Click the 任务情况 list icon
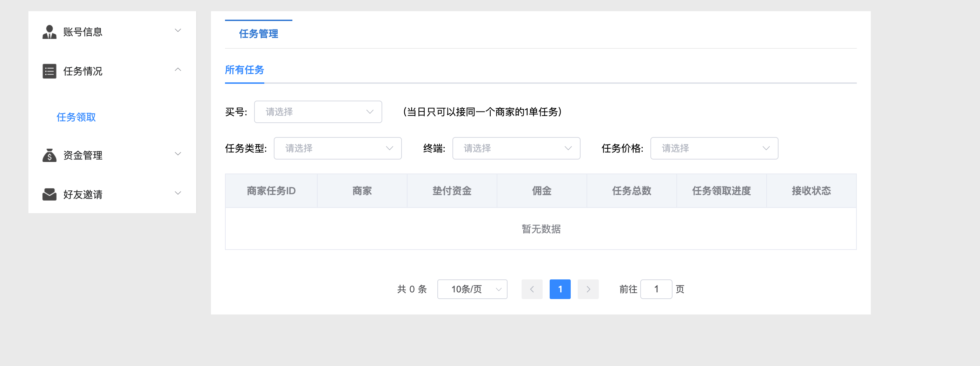This screenshot has height=366, width=980. (49, 71)
